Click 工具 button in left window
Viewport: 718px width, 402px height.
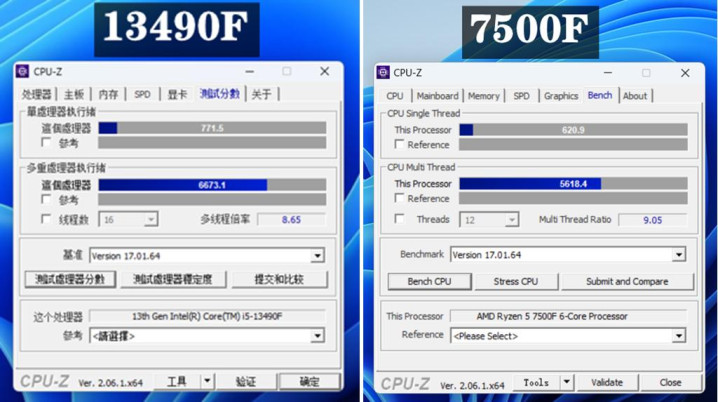[x=177, y=381]
